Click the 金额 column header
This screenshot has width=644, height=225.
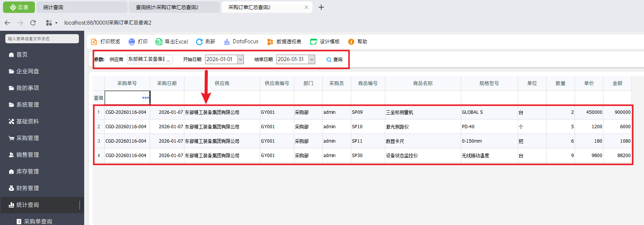[x=617, y=83]
